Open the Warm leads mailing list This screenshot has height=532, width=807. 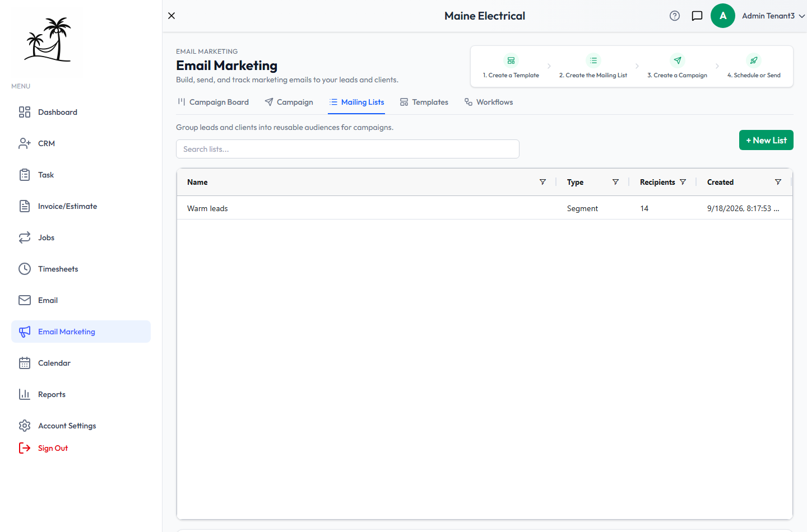pyautogui.click(x=207, y=208)
